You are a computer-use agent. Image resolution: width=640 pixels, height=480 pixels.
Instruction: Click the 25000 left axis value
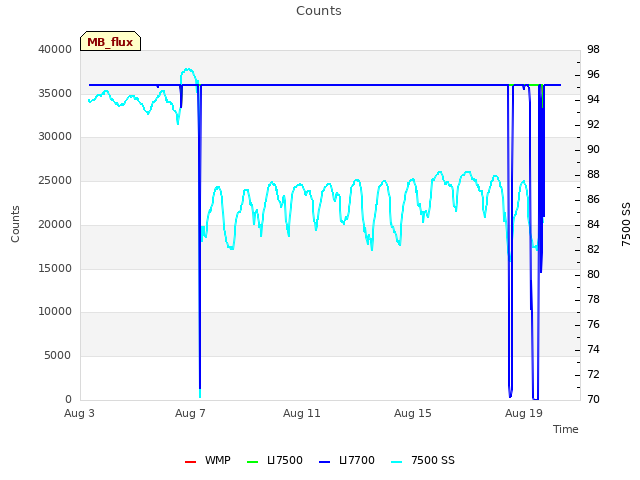pos(55,181)
